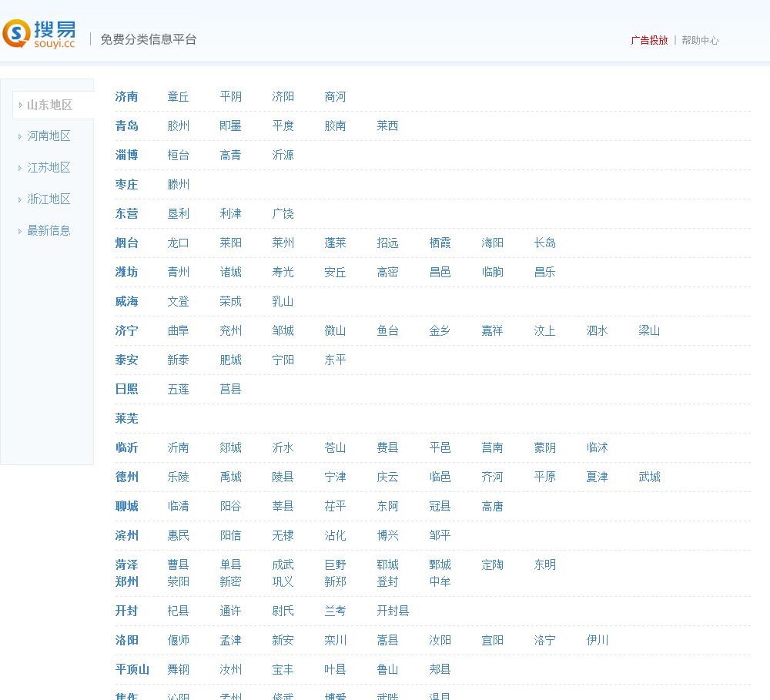Select 广饶 under 东营

coord(283,213)
